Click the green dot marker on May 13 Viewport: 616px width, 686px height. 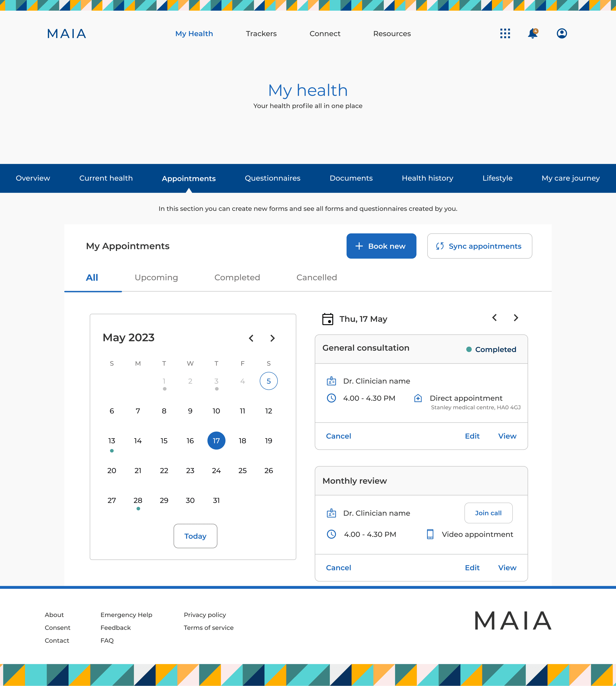click(x=112, y=451)
